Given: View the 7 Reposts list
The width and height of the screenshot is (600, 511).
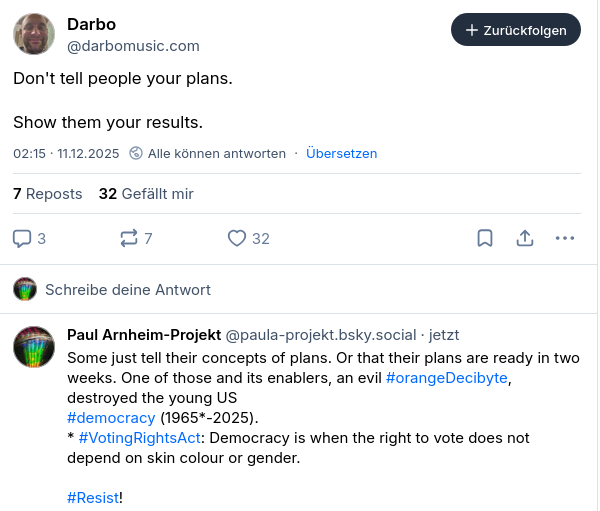Looking at the screenshot, I should tap(47, 194).
